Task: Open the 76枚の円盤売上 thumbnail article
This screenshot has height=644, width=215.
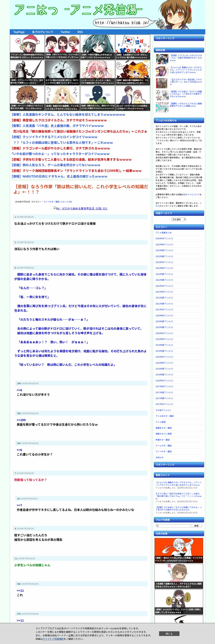Action: [98, 47]
